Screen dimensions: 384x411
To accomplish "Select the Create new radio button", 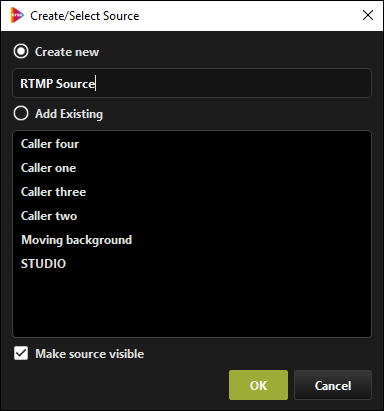I will point(21,51).
